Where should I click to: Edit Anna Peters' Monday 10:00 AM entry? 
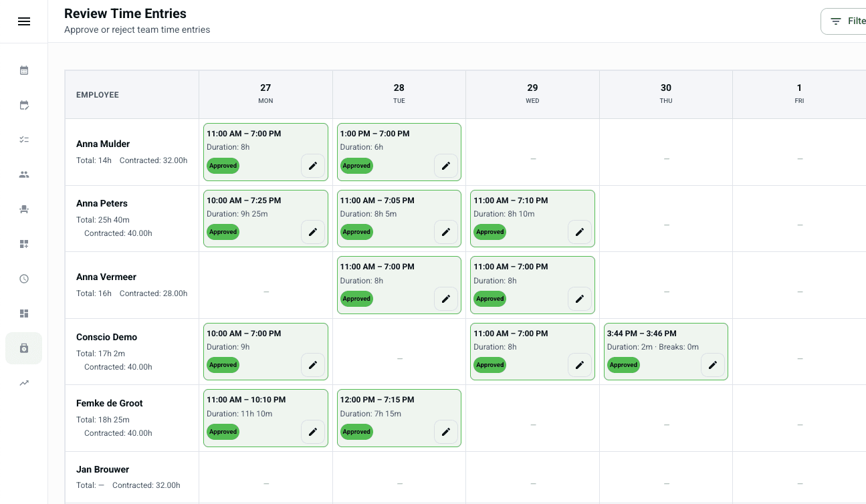[x=313, y=232]
